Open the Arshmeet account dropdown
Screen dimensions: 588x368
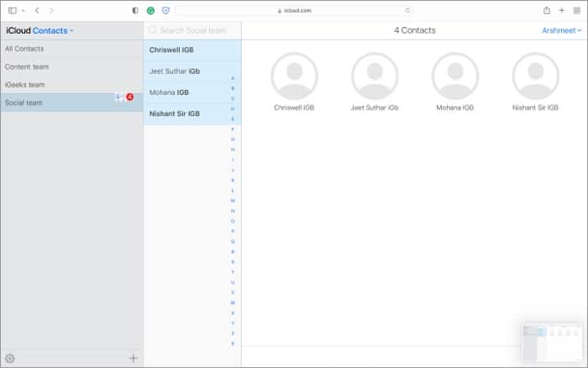(x=561, y=31)
